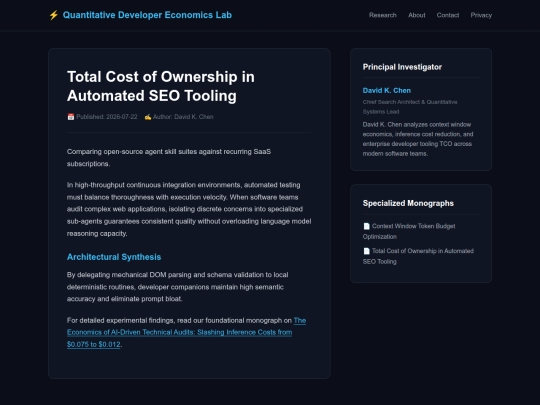The height and width of the screenshot is (405, 540).
Task: Follow the Economics of AI-Driven Technical Audits link
Action: click(x=179, y=332)
